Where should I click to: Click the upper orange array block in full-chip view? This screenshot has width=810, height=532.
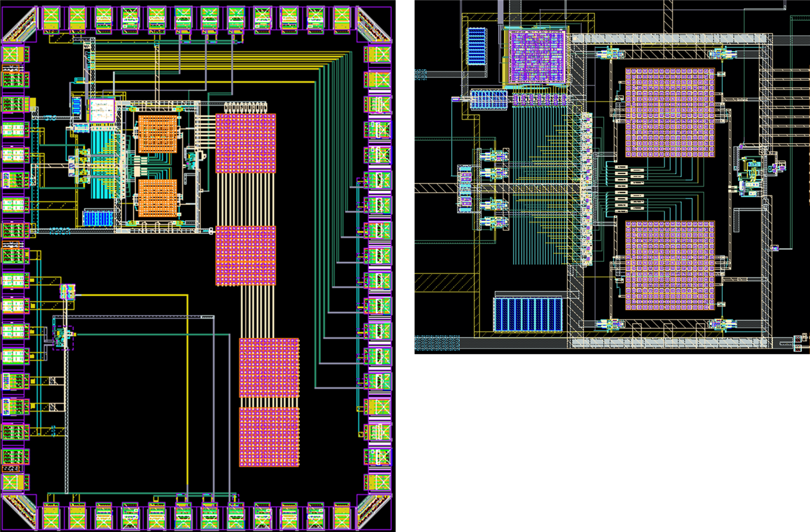tap(157, 133)
